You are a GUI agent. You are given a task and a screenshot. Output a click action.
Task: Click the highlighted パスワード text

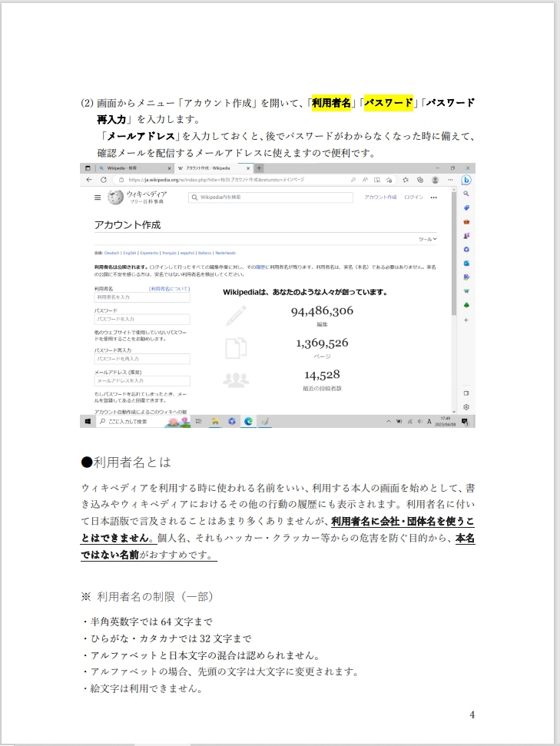[389, 103]
